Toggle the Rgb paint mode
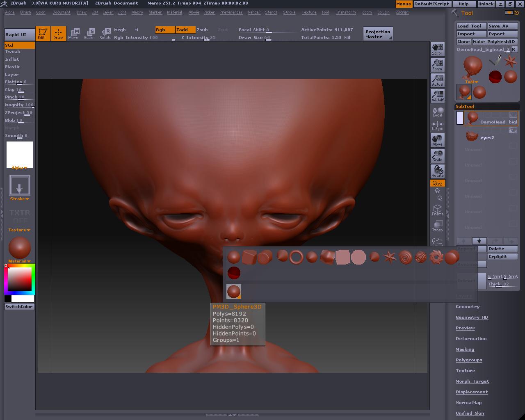Viewport: 525px width, 420px height. [x=164, y=30]
